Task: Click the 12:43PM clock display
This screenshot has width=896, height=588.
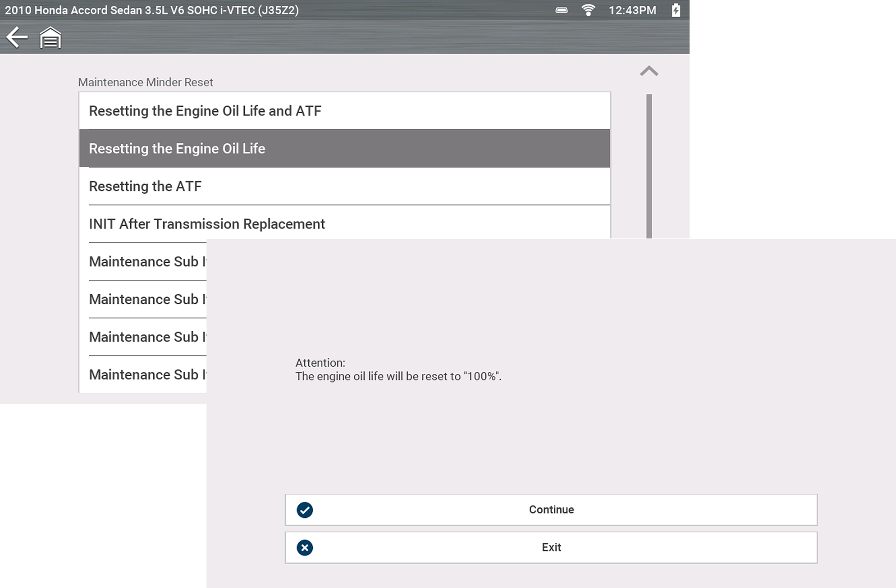Action: (632, 10)
